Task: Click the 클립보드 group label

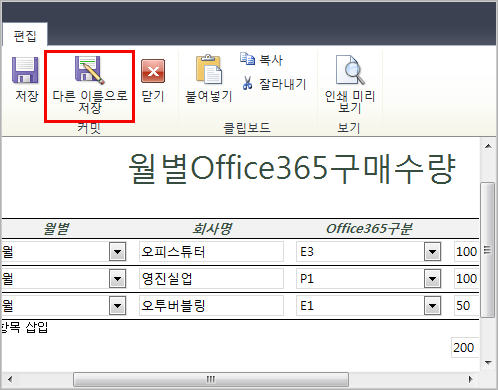Action: (247, 128)
